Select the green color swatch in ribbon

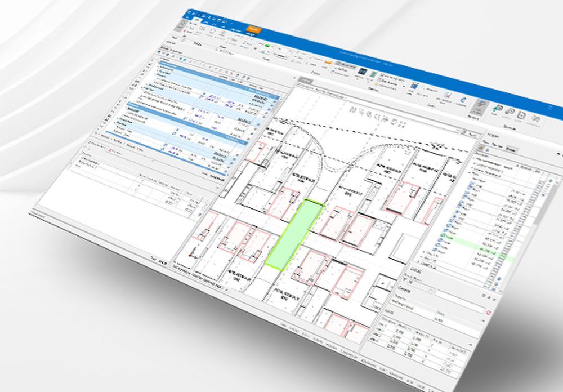click(x=267, y=45)
